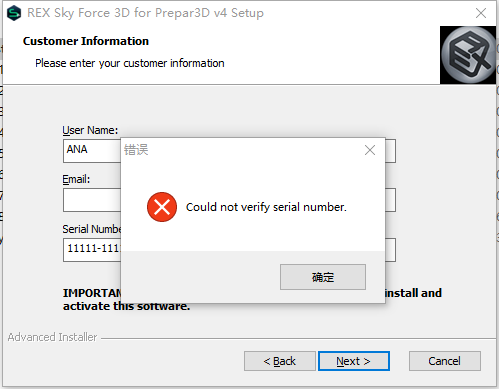Click the 'Could not verify serial number' message
The height and width of the screenshot is (389, 499).
click(266, 207)
